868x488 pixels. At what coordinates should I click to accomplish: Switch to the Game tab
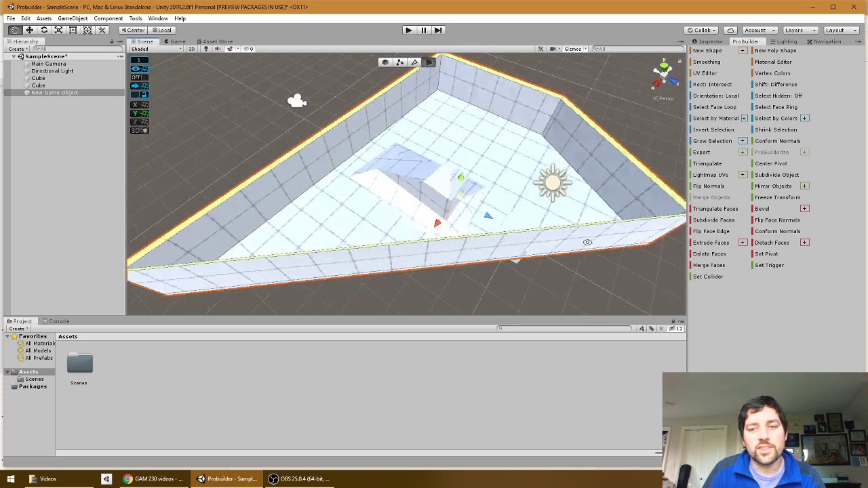pos(174,41)
